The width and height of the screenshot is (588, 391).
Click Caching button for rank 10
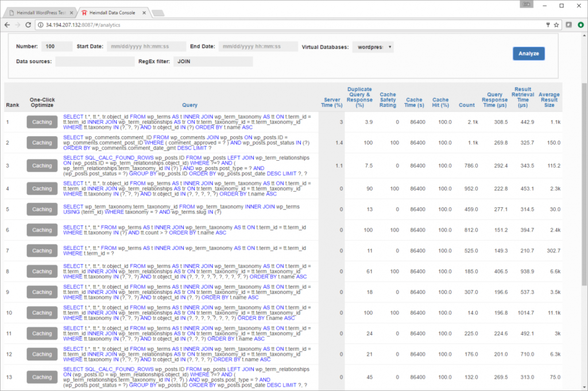coord(42,313)
